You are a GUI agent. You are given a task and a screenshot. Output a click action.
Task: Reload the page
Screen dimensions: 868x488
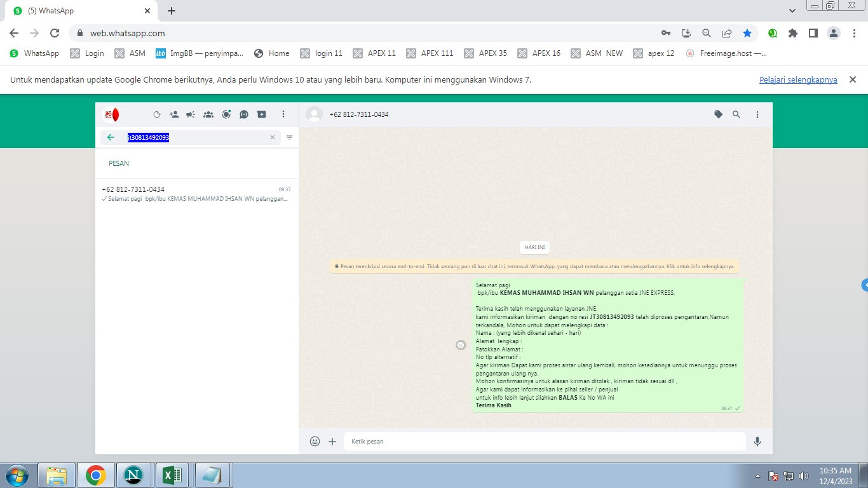click(55, 33)
